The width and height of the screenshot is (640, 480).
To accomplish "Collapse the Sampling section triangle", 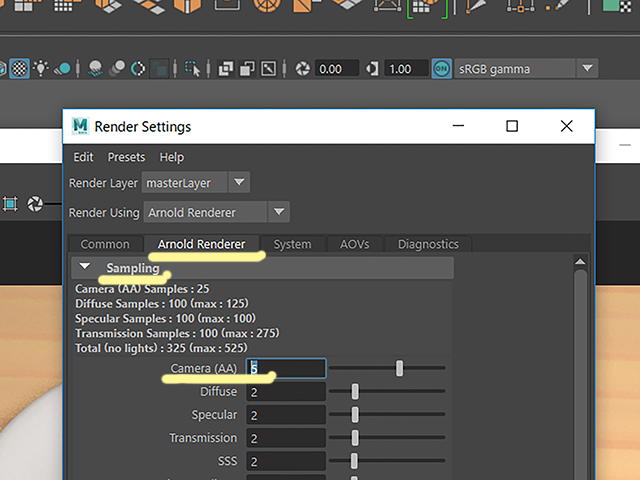I will click(84, 267).
